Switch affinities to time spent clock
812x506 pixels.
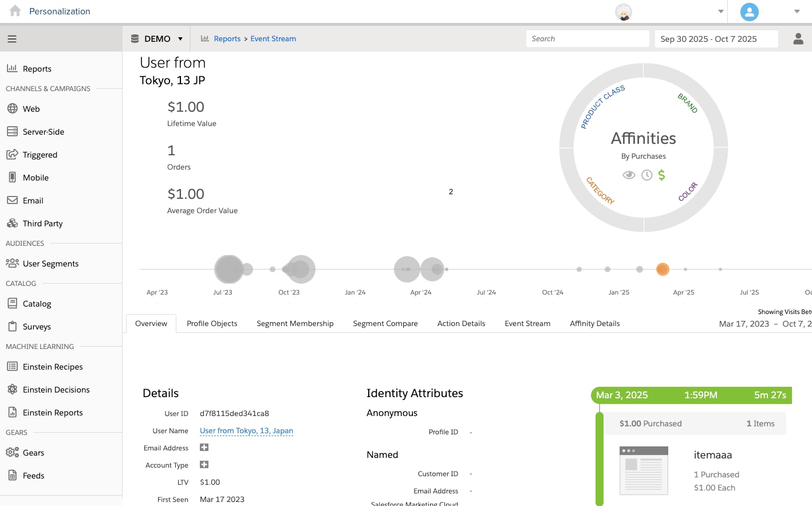click(647, 175)
